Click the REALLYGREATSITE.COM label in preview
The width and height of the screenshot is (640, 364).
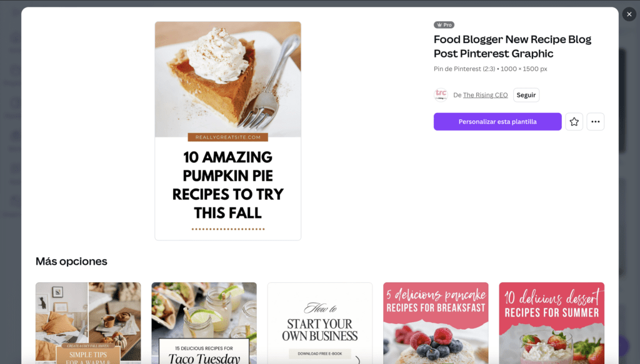(x=227, y=137)
